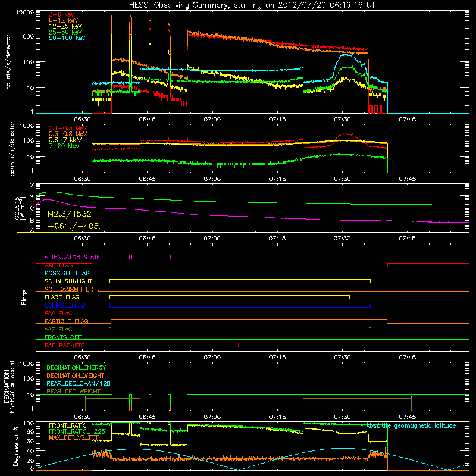
Task: Click the REAR_DEC_CHAN/128 legend label
Action: [x=79, y=383]
